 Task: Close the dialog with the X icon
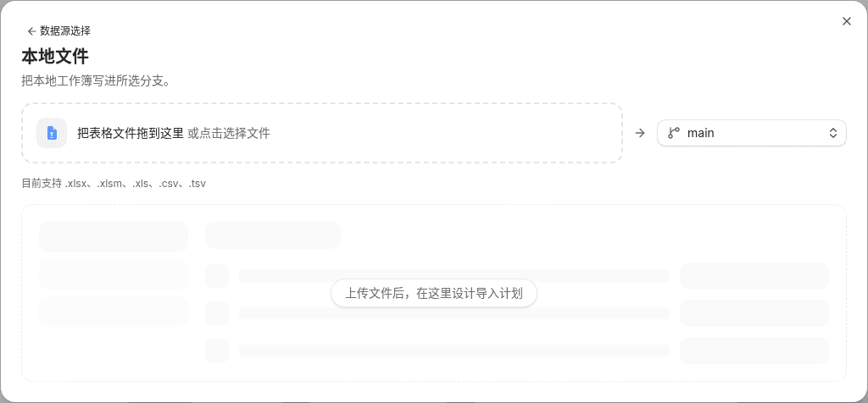847,21
